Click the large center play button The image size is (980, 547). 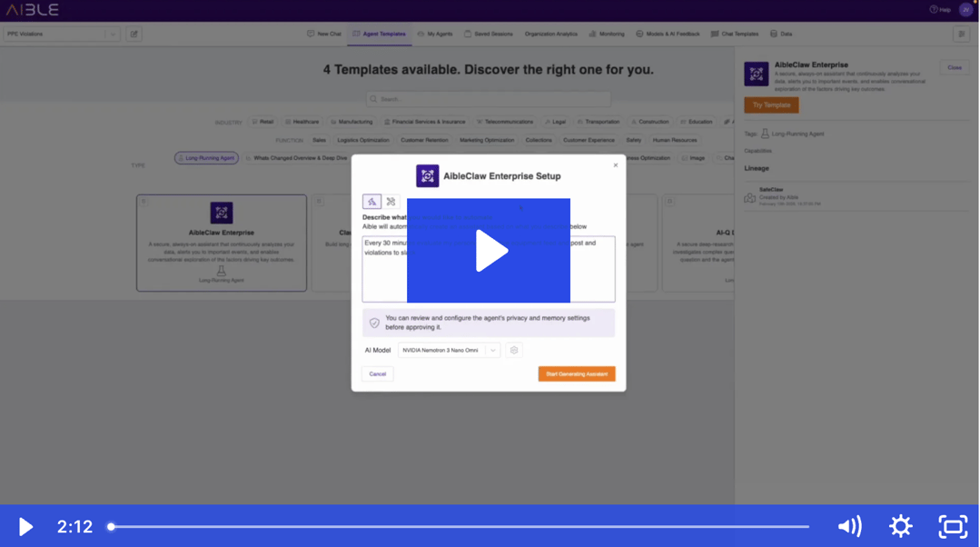[489, 251]
